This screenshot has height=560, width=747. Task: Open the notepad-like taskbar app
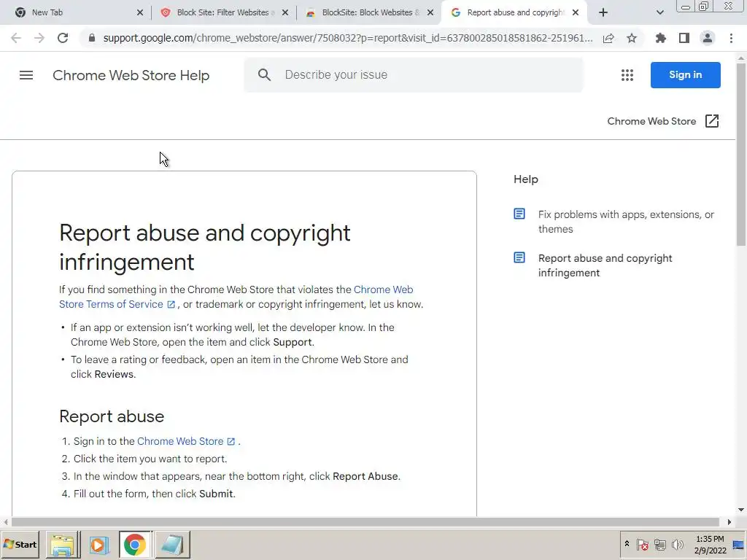[172, 545]
